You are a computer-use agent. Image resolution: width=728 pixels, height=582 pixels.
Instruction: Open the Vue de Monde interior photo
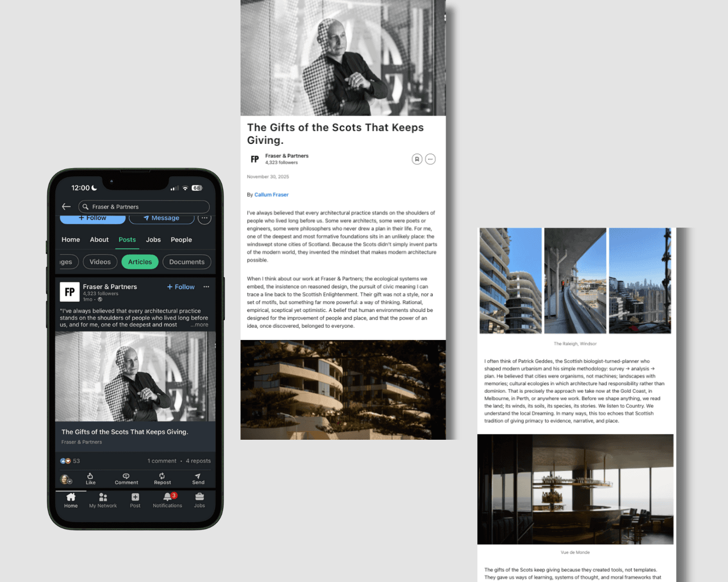pyautogui.click(x=575, y=489)
